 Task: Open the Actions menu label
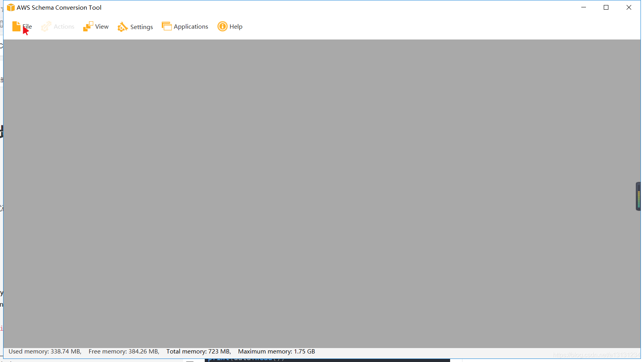click(64, 26)
